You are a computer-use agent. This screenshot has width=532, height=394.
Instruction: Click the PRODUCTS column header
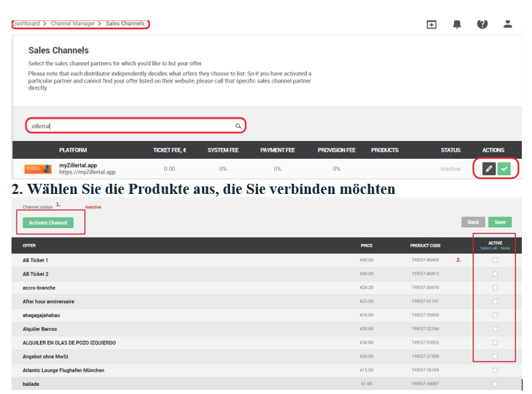pyautogui.click(x=384, y=150)
